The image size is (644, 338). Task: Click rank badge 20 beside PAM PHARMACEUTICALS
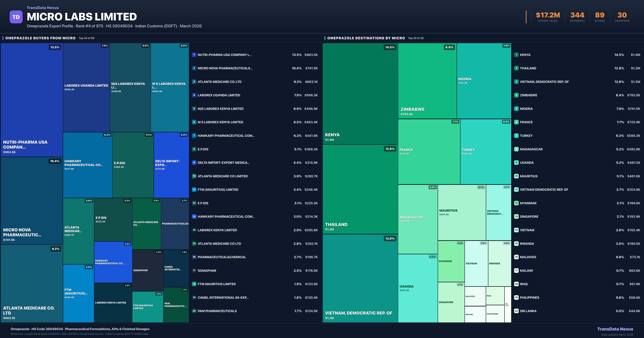194,311
